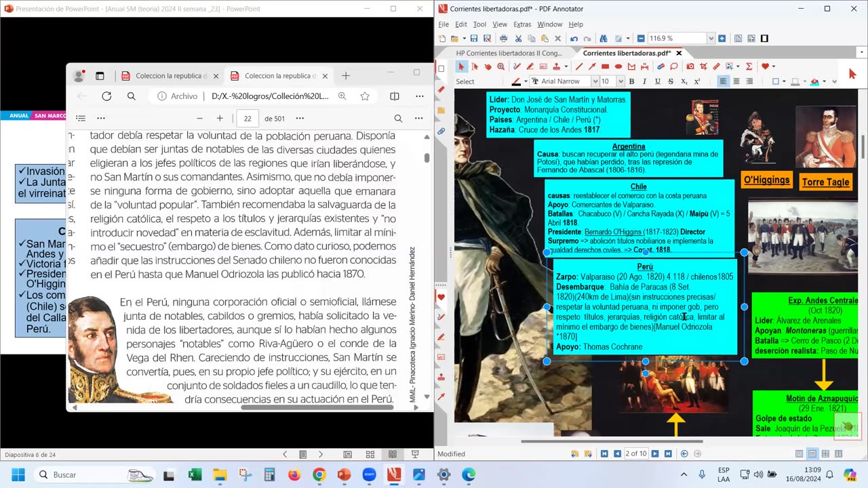
Task: Toggle Bold text formatting
Action: click(x=631, y=81)
